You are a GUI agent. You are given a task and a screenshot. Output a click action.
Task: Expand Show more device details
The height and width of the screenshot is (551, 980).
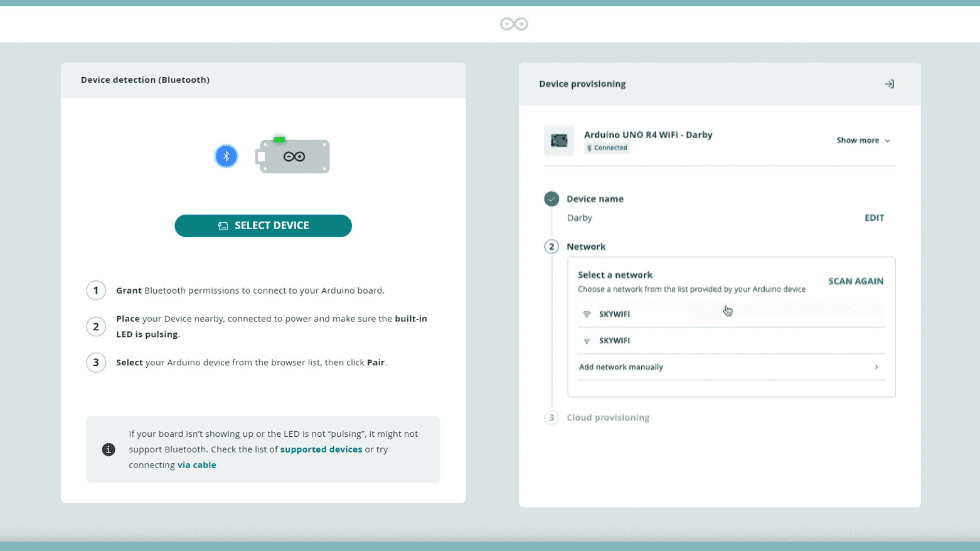863,141
